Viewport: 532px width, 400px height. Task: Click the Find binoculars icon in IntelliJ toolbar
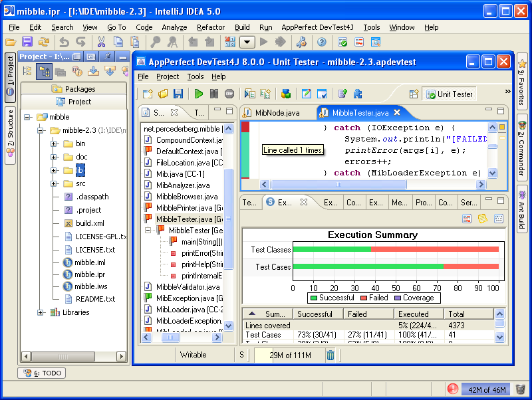(156, 42)
